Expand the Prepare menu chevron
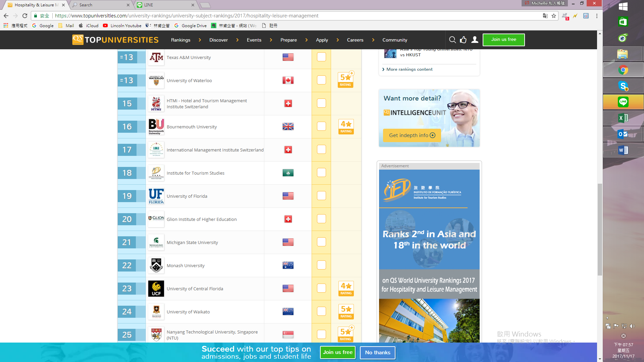 pos(307,40)
